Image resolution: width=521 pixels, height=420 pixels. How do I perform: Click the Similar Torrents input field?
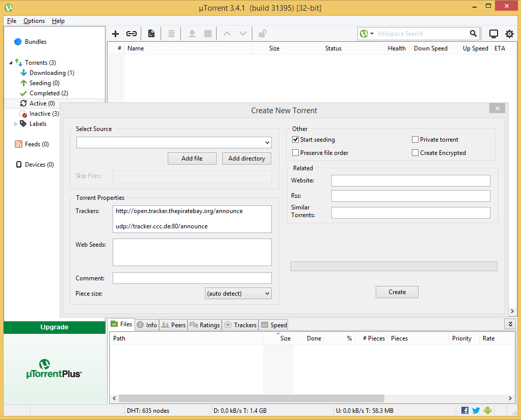coord(411,213)
